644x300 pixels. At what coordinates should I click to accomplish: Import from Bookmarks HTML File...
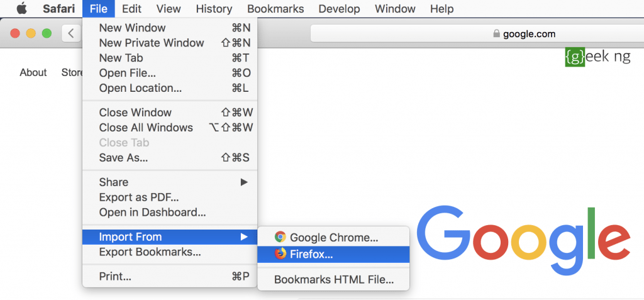coord(333,280)
